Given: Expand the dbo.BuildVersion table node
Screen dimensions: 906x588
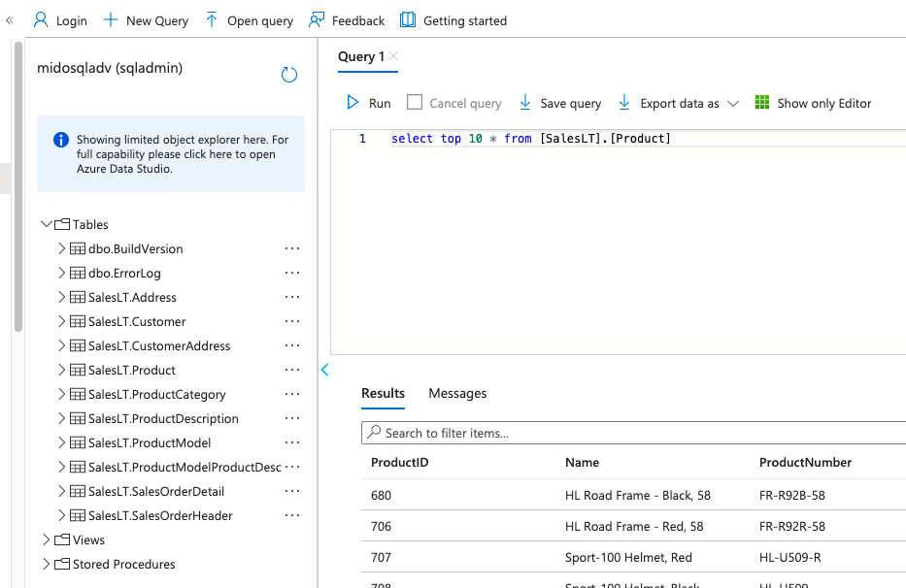Looking at the screenshot, I should tap(61, 249).
